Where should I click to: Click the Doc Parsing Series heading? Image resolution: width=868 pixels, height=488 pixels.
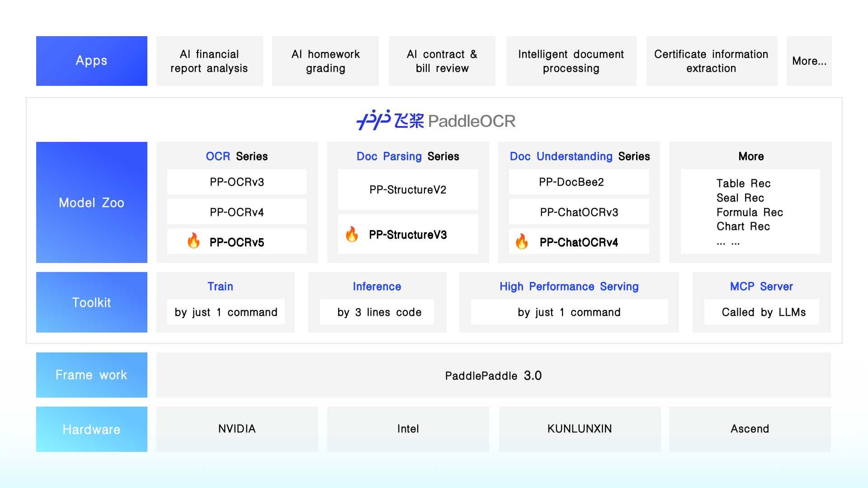408,156
